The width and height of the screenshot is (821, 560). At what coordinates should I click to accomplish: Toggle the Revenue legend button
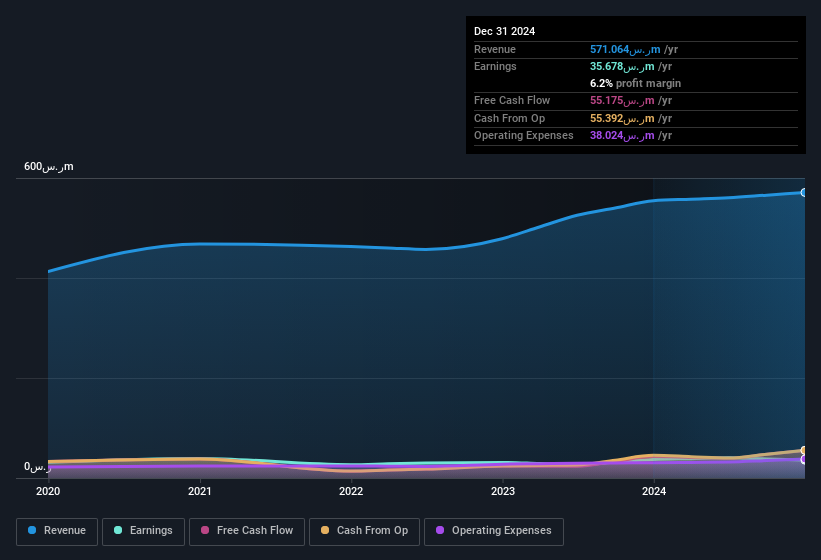(57, 531)
